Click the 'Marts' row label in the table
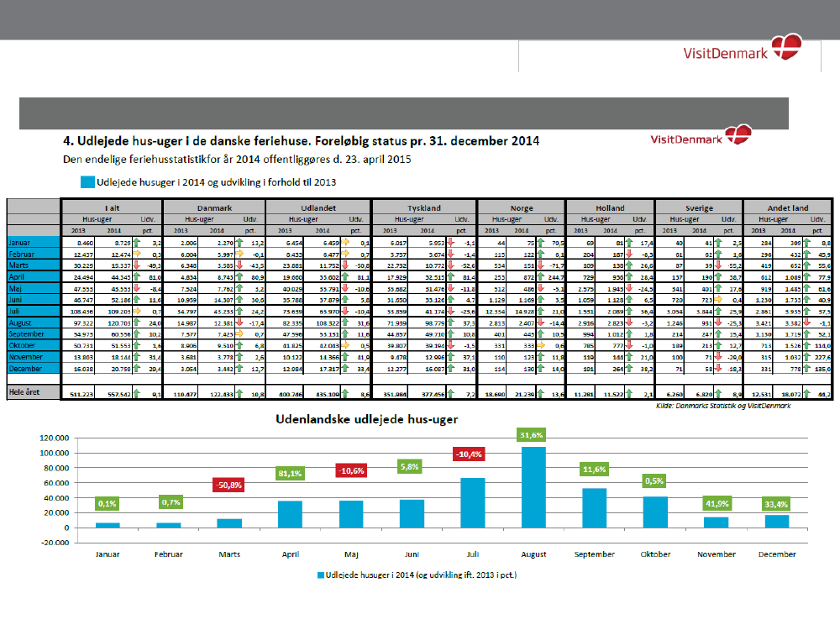Image resolution: width=840 pixels, height=630 pixels. pyautogui.click(x=34, y=265)
